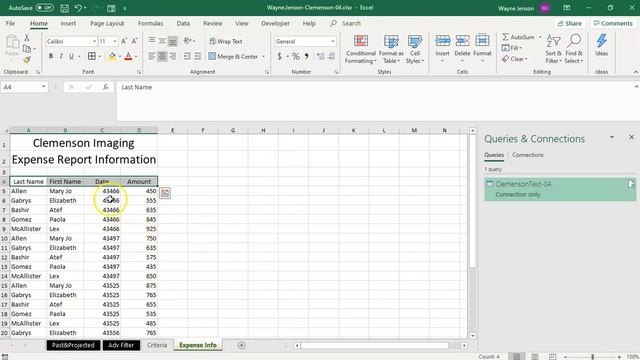
Task: Select the ClemensonText-04 query
Action: (560, 189)
